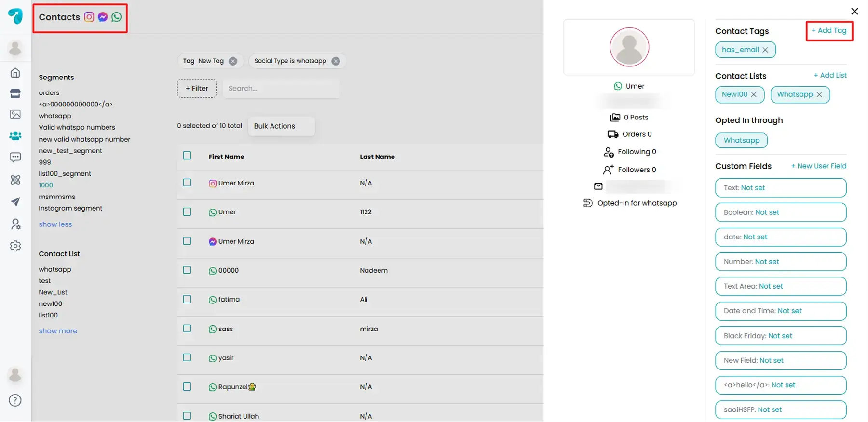Open the home icon in sidebar

pyautogui.click(x=15, y=73)
